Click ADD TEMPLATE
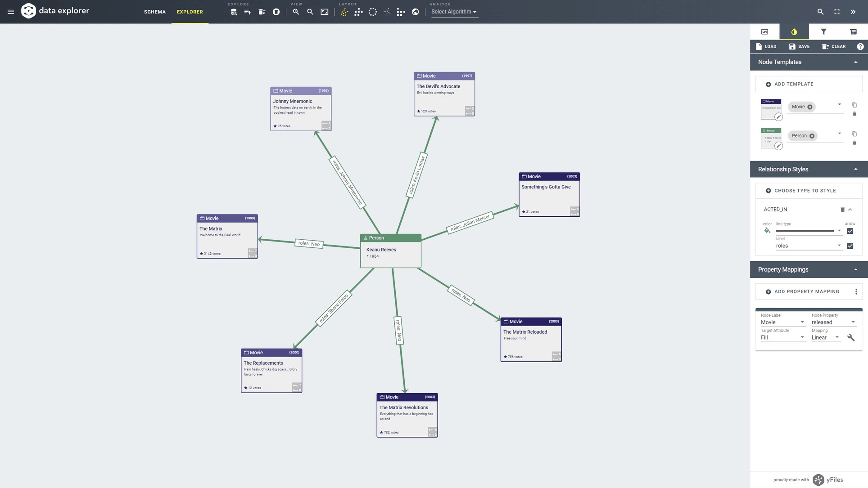This screenshot has width=868, height=488. [809, 84]
